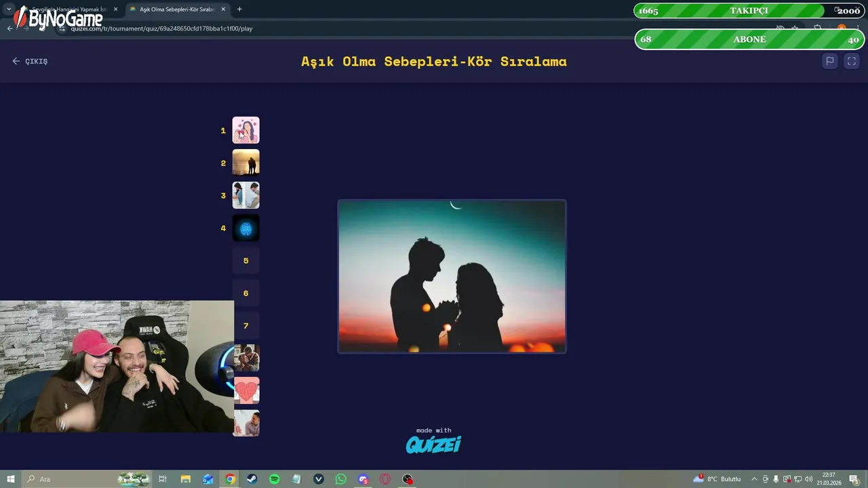Open the Mail app on taskbar
Viewport: 868px width, 488px height.
click(208, 479)
